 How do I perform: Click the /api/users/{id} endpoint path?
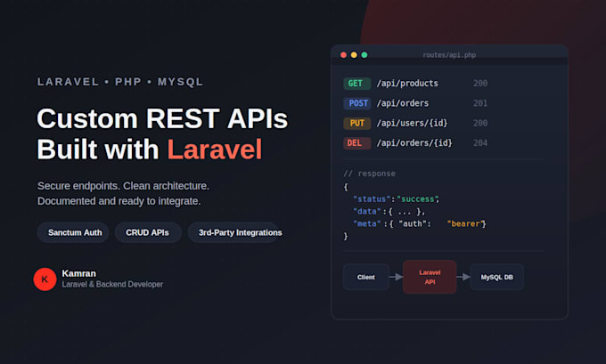click(412, 123)
